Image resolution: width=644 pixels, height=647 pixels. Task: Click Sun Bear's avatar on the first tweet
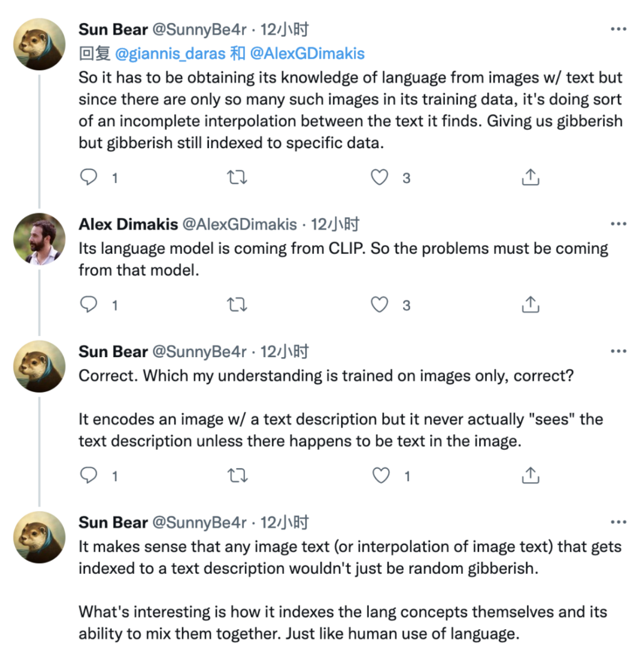pos(39,44)
